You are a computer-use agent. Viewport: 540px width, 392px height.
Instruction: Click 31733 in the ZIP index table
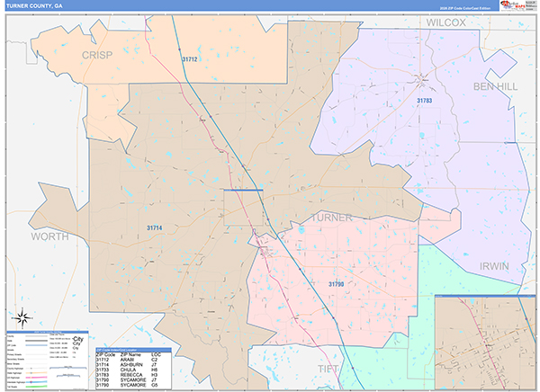103,370
